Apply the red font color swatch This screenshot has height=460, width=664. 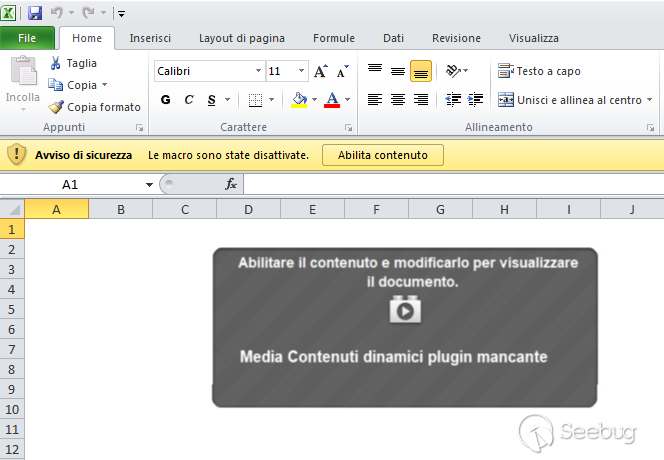[332, 100]
